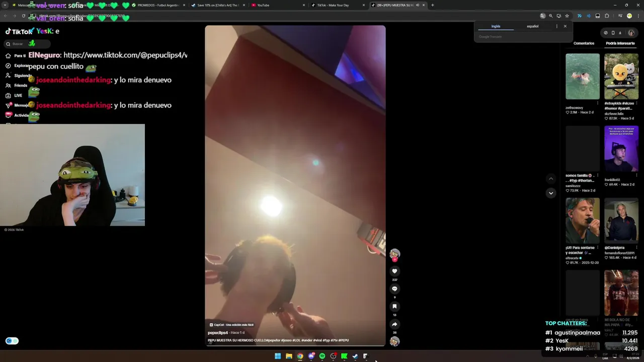
Task: Go to next video with down arrow
Action: [x=551, y=193]
